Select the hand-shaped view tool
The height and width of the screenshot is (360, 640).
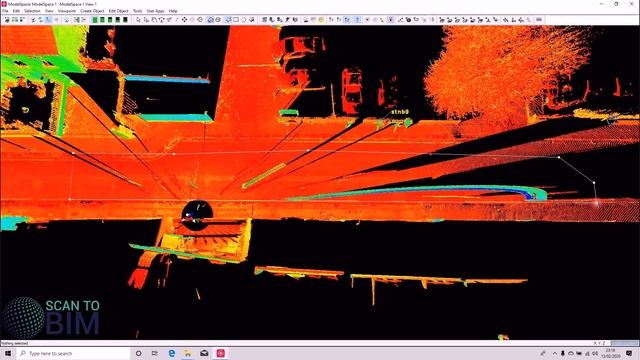click(154, 20)
